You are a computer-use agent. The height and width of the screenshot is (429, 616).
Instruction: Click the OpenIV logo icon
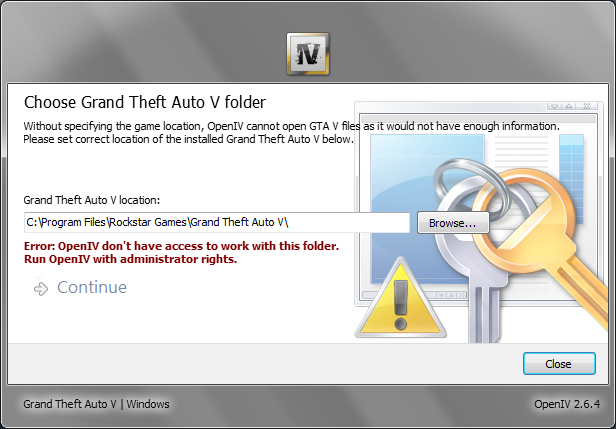pyautogui.click(x=308, y=54)
